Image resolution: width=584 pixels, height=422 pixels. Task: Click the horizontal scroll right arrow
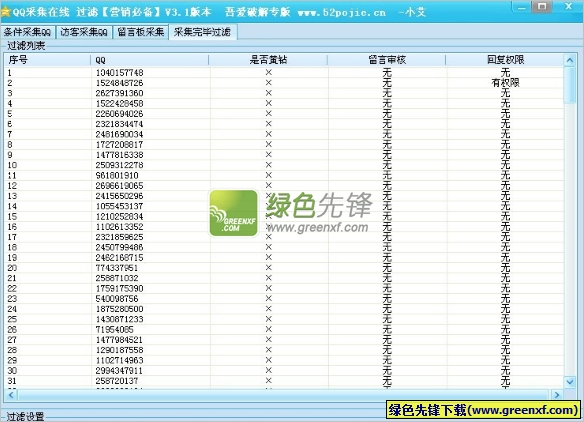(x=557, y=395)
